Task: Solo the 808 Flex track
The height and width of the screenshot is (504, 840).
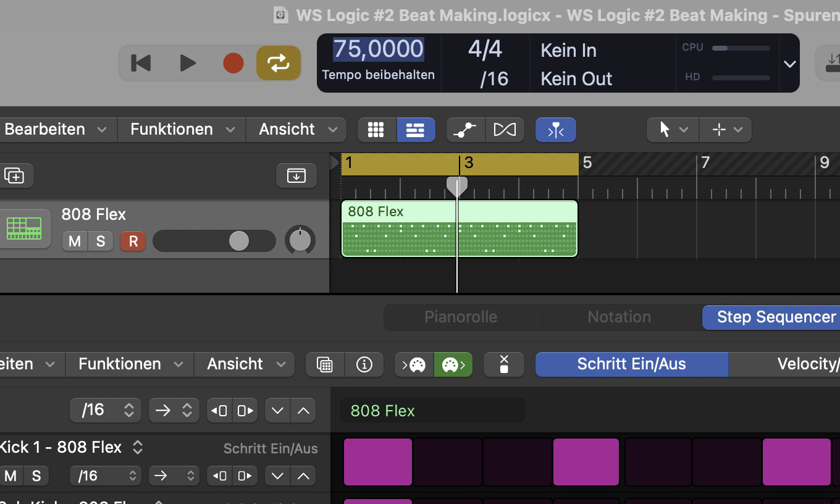Action: (x=101, y=241)
